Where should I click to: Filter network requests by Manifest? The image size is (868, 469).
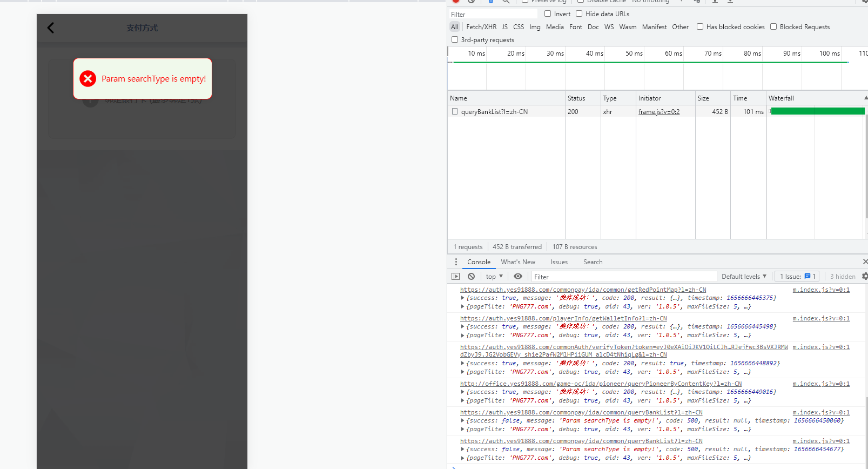pyautogui.click(x=654, y=27)
